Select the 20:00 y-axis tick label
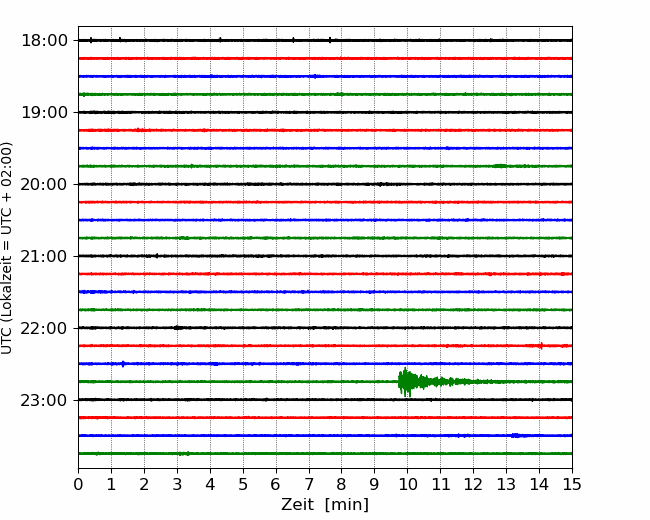 click(44, 185)
